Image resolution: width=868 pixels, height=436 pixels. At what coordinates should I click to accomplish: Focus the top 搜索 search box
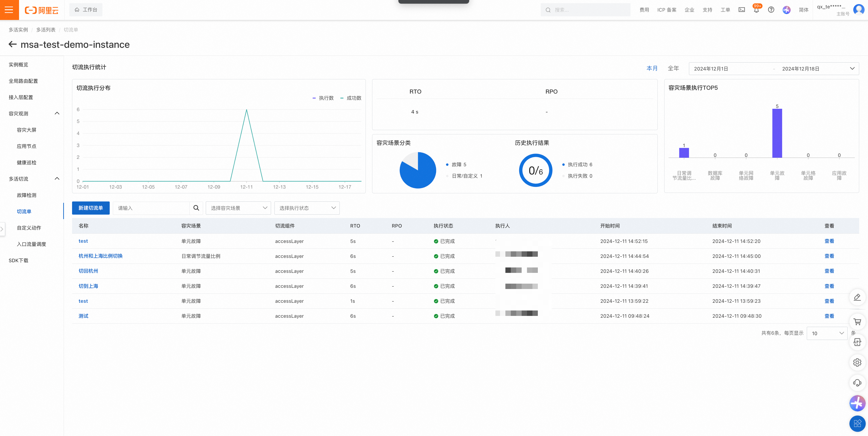(x=585, y=10)
